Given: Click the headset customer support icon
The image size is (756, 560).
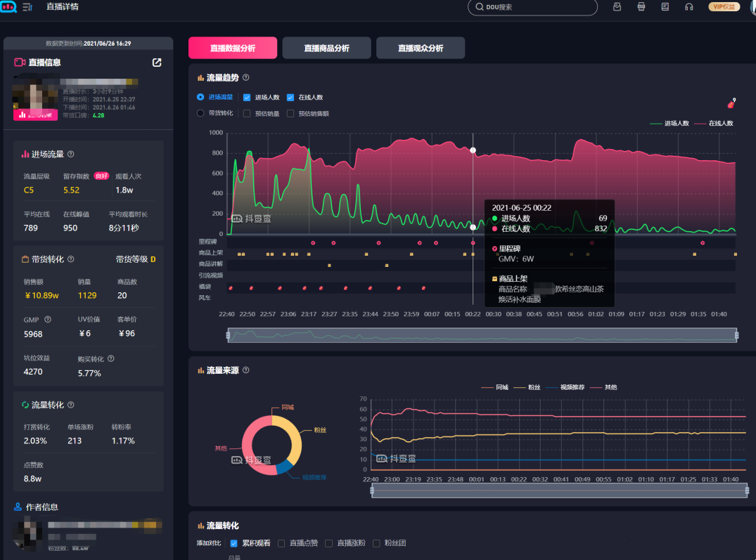Looking at the screenshot, I should point(689,7).
